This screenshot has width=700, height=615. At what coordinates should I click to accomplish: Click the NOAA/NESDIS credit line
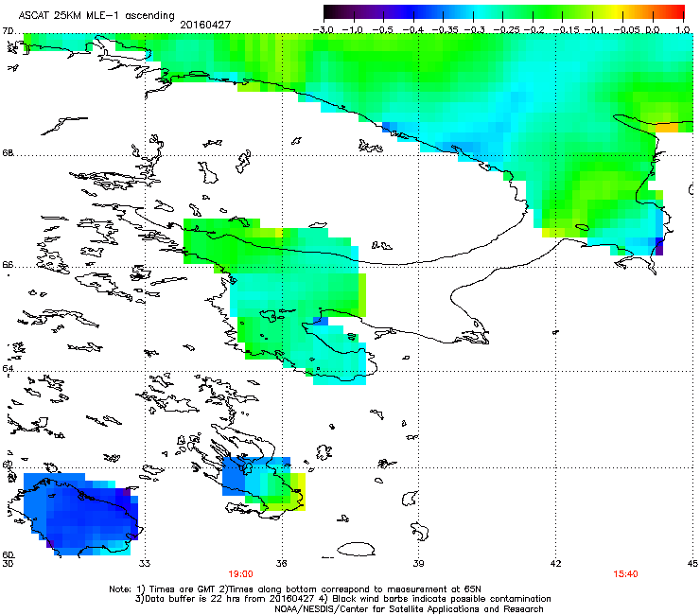[x=409, y=608]
